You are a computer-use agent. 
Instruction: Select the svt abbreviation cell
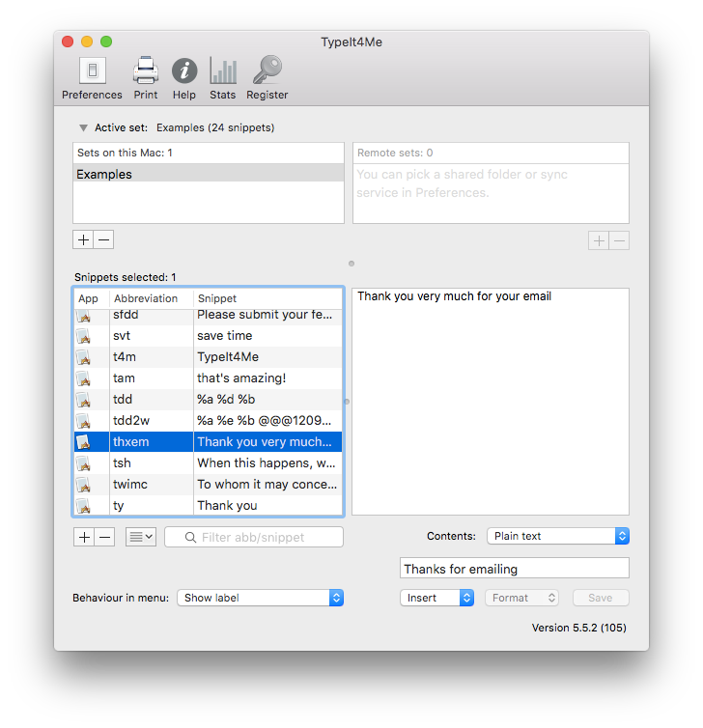pyautogui.click(x=152, y=336)
